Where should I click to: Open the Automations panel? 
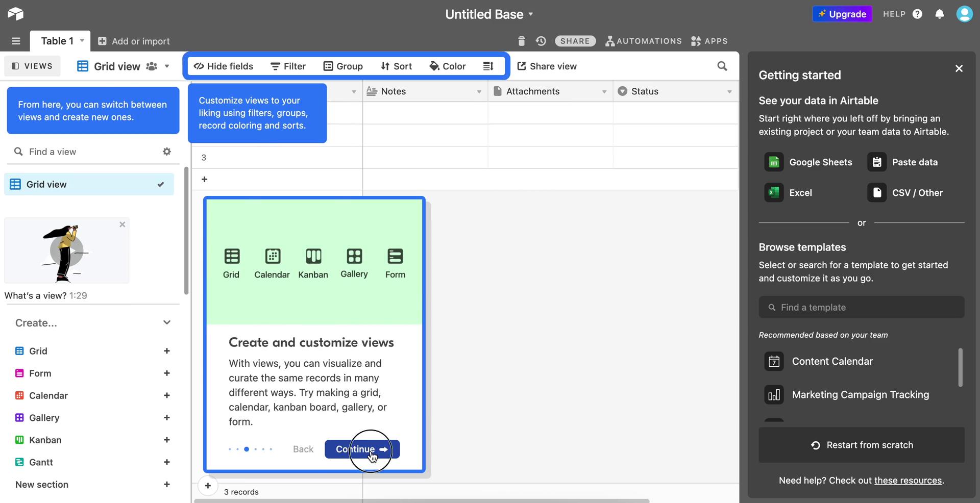(643, 41)
